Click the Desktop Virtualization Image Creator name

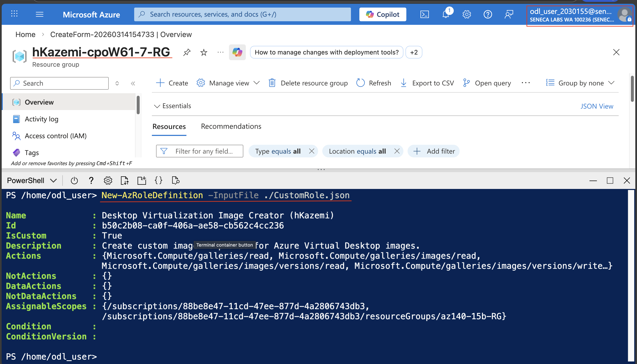(218, 215)
